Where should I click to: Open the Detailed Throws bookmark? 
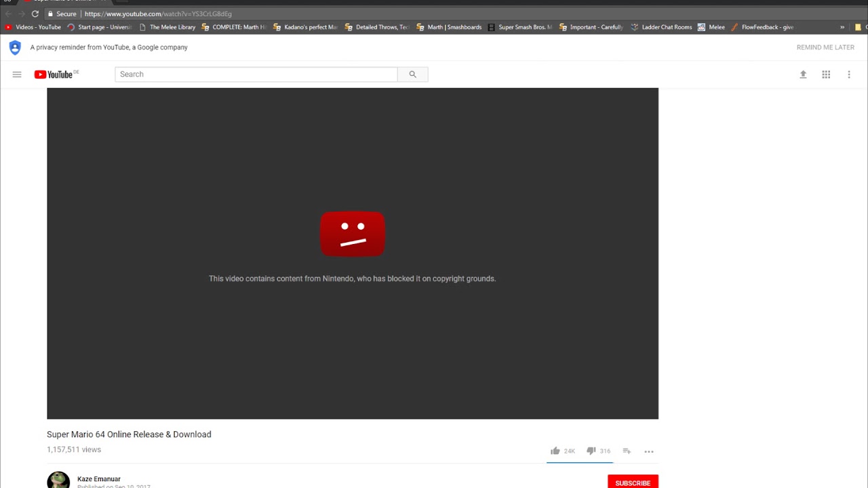pyautogui.click(x=377, y=27)
